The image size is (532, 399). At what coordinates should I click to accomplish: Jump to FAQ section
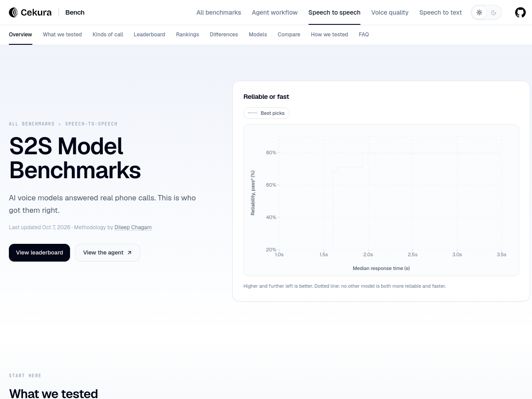364,35
